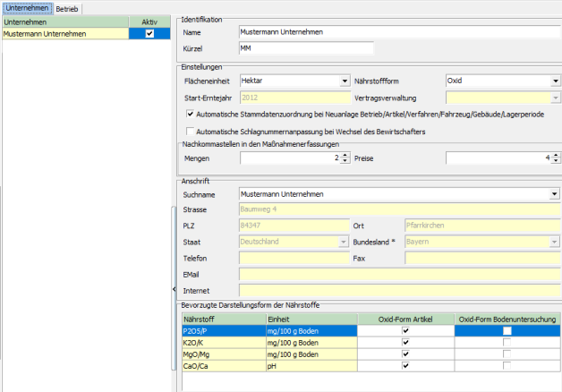The image size is (562, 392).
Task: Click the Name input field
Action: [x=398, y=31]
